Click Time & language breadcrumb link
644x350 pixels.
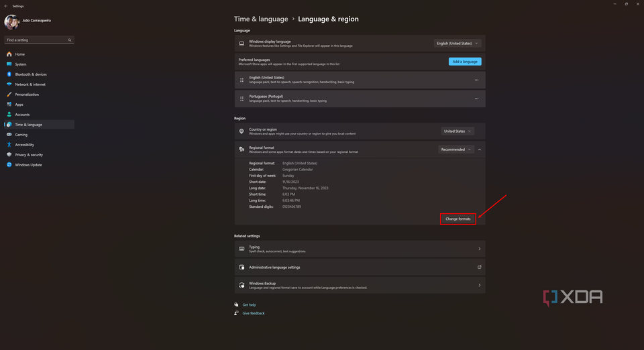(261, 19)
